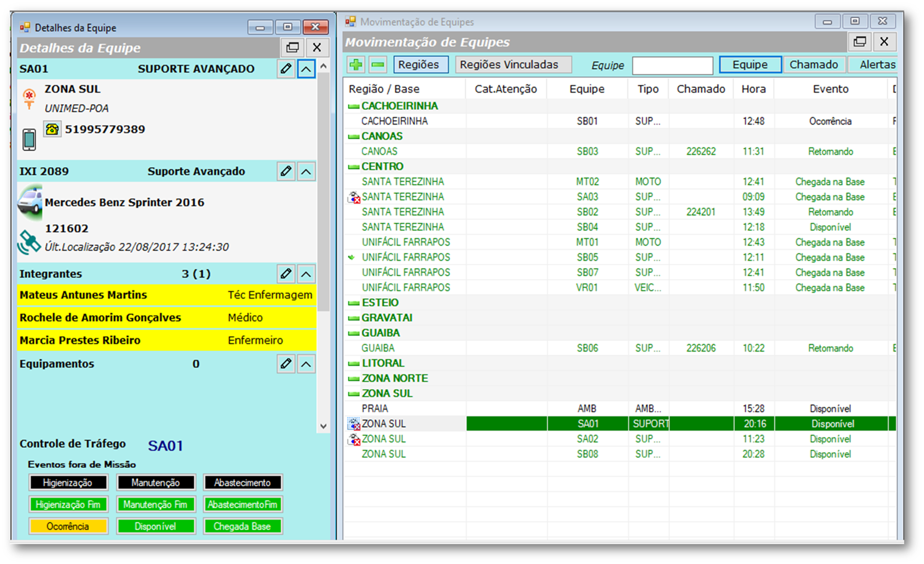Edit SA01 team details pencil icon
924x564 pixels.
[286, 69]
